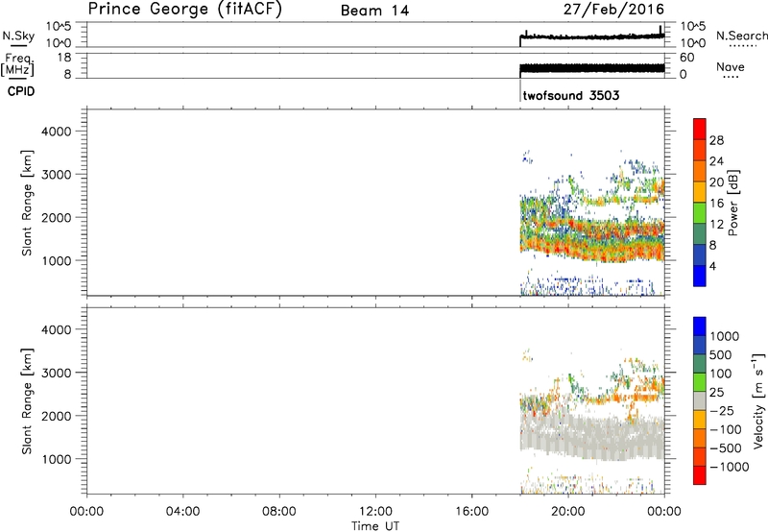Click the date 27/Feb/2016
The width and height of the screenshot is (768, 532).
click(x=613, y=10)
